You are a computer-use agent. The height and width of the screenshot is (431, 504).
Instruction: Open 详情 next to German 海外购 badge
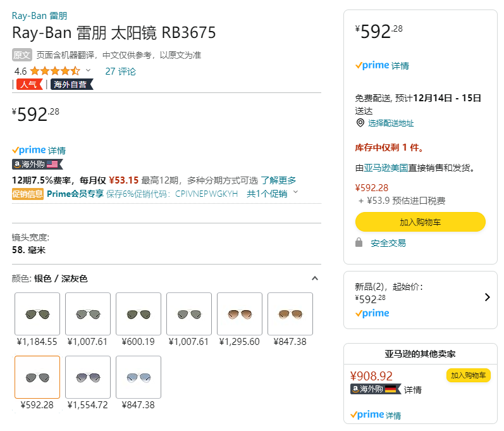413,389
